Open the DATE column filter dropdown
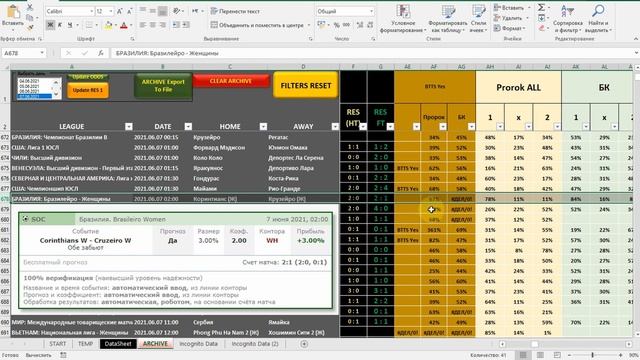This screenshot has width=640, height=360. point(188,127)
